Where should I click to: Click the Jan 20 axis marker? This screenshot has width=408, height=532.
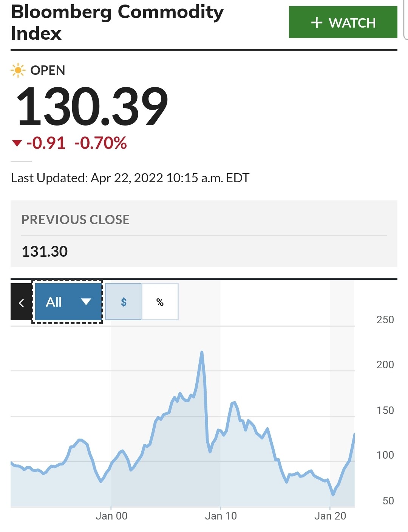pos(330,516)
